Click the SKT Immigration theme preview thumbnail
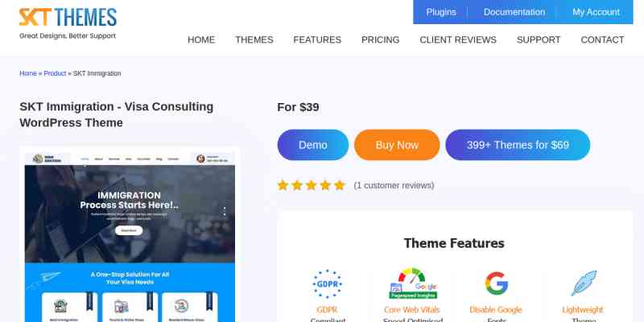The image size is (644, 322). (130, 234)
